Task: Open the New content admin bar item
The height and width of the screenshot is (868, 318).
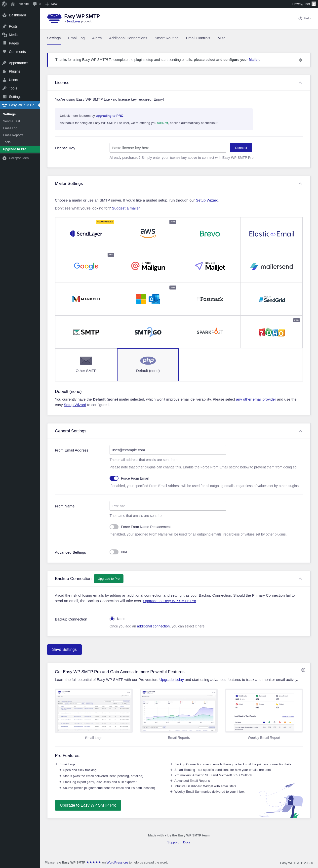Action: click(x=51, y=4)
